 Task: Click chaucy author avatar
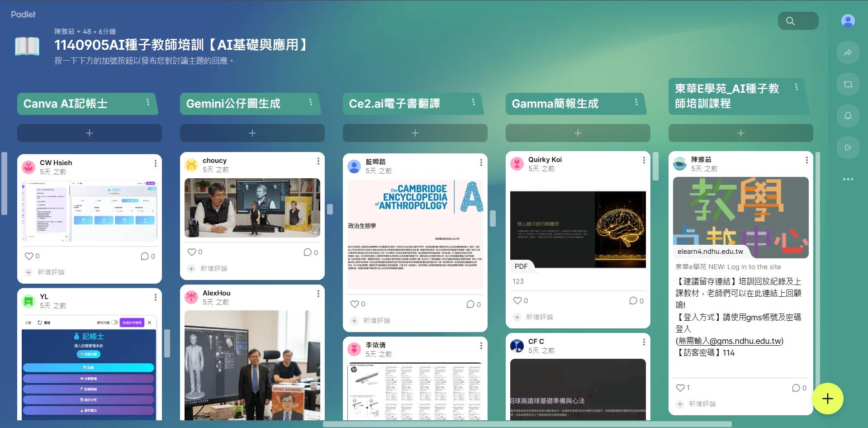click(x=191, y=165)
